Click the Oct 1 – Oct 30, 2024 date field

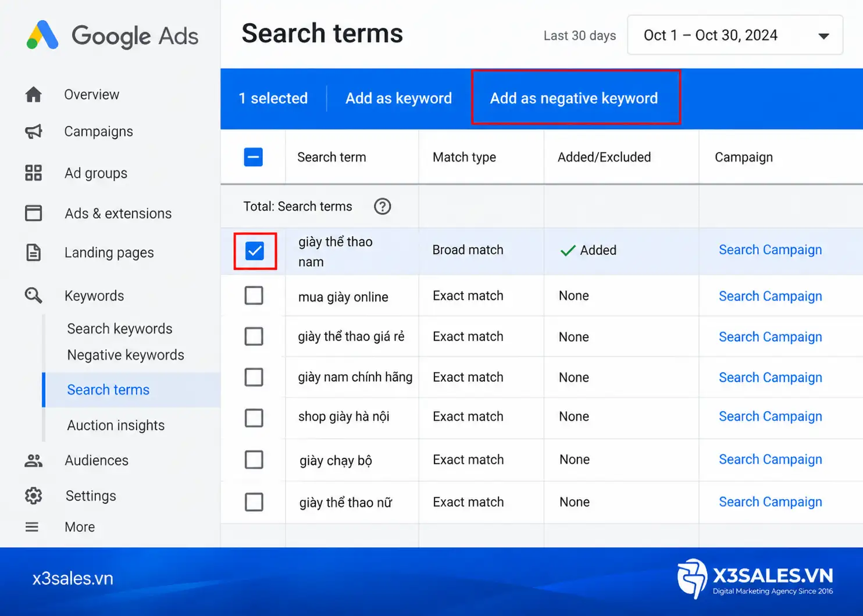[x=735, y=35]
